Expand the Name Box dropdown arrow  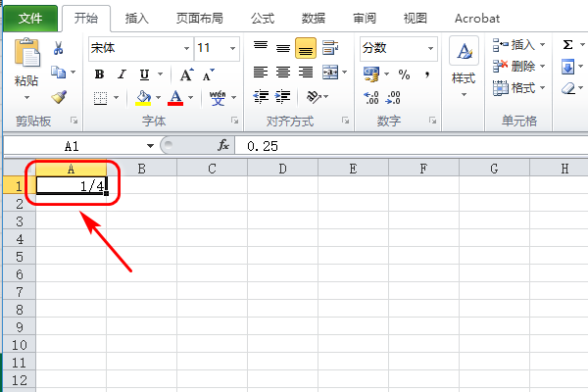(x=150, y=146)
